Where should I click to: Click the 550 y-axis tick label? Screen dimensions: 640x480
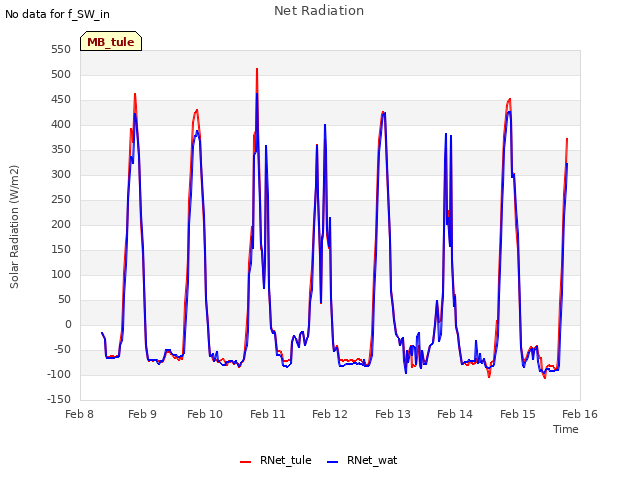click(x=61, y=50)
